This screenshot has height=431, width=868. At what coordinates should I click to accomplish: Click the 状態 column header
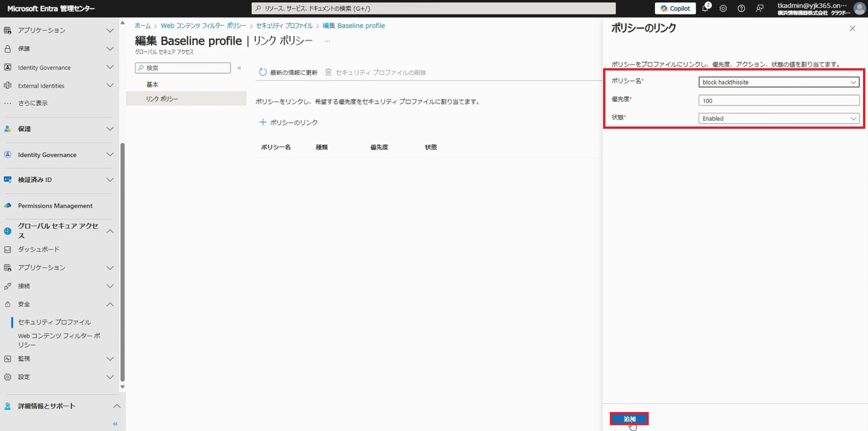tap(431, 147)
